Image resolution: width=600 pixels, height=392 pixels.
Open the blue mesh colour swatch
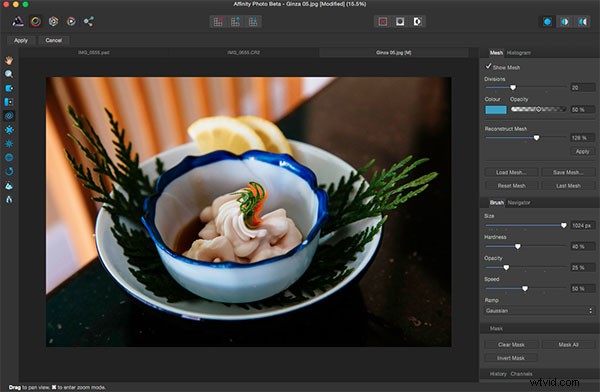click(x=496, y=110)
